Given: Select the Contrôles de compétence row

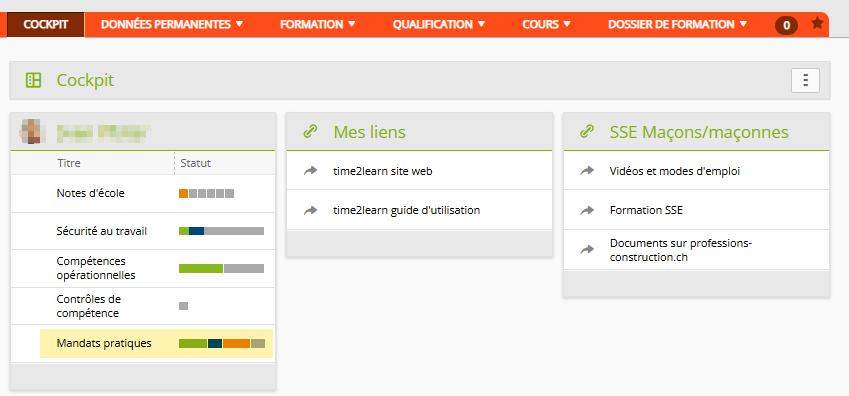Looking at the screenshot, I should tap(143, 306).
